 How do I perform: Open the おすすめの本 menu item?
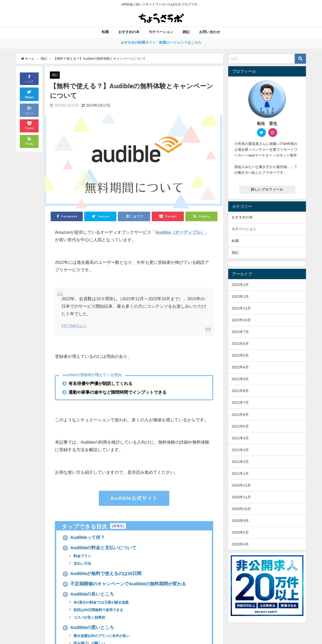click(x=129, y=32)
